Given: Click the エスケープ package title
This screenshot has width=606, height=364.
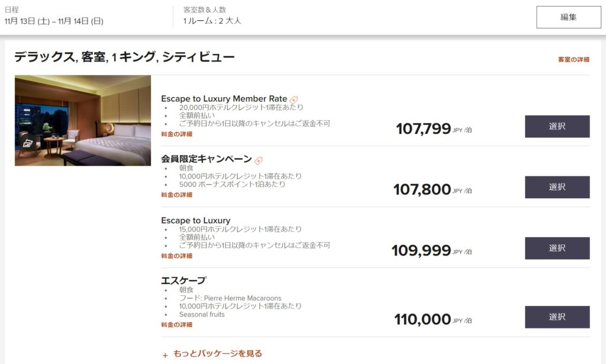Looking at the screenshot, I should tap(183, 281).
